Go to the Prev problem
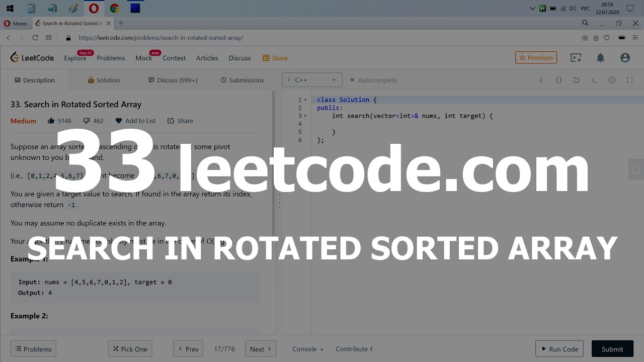Image resolution: width=644 pixels, height=362 pixels. click(x=188, y=349)
